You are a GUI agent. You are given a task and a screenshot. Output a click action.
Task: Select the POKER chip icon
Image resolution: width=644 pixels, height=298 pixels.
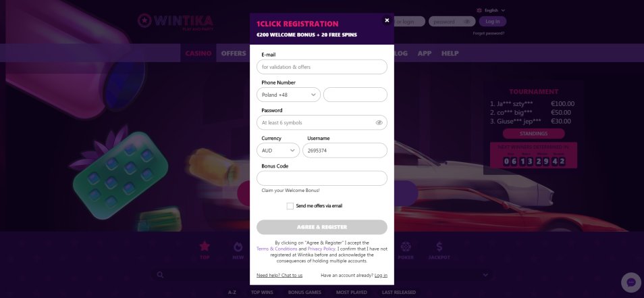click(406, 247)
